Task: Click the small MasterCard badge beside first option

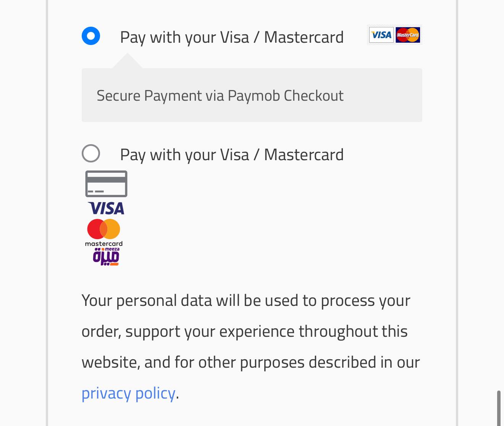Action: 408,35
